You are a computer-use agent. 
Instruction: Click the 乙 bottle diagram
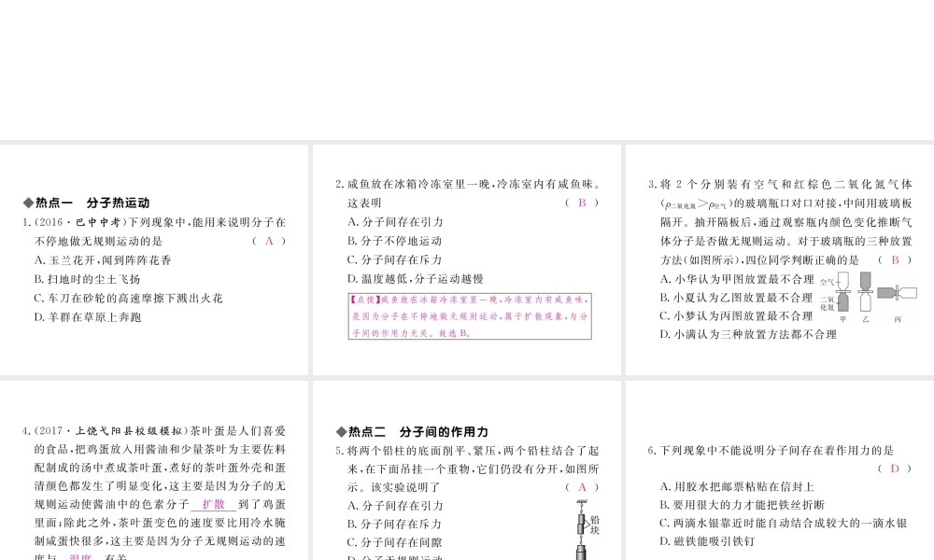pyautogui.click(x=866, y=293)
